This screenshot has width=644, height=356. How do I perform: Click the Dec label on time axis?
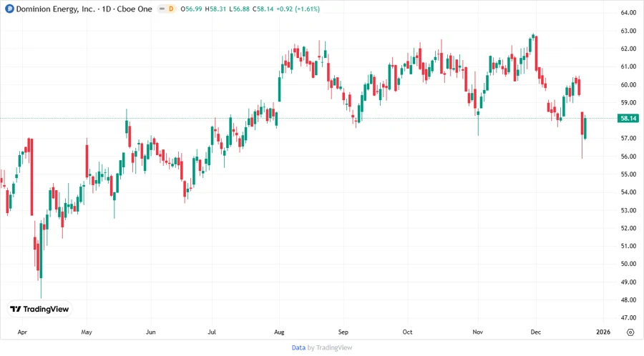click(535, 332)
